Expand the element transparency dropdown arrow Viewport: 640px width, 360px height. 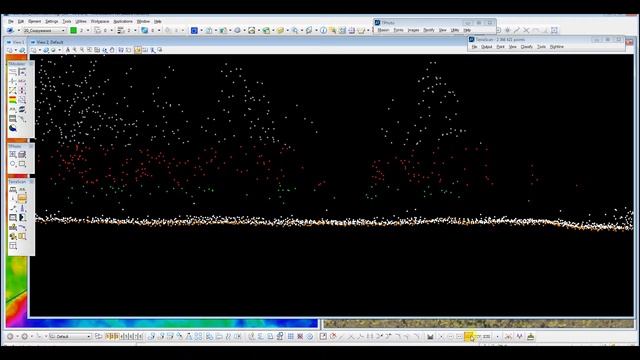click(x=159, y=31)
